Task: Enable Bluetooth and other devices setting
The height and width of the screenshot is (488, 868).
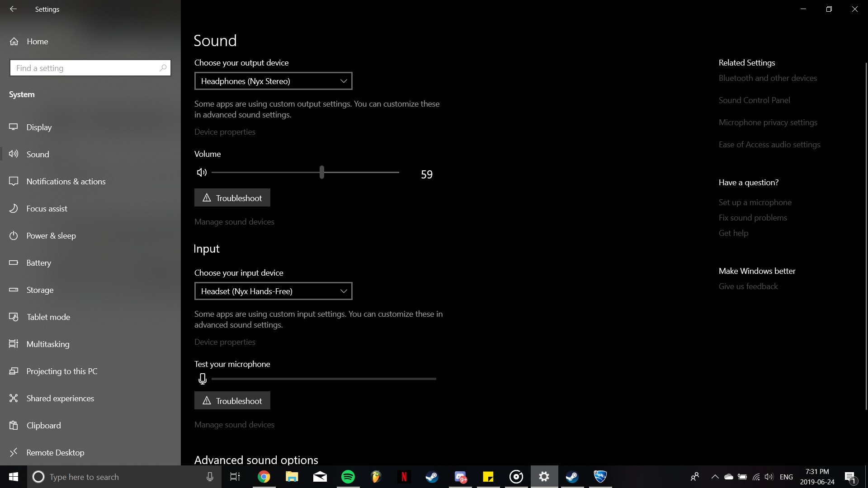Action: (767, 78)
